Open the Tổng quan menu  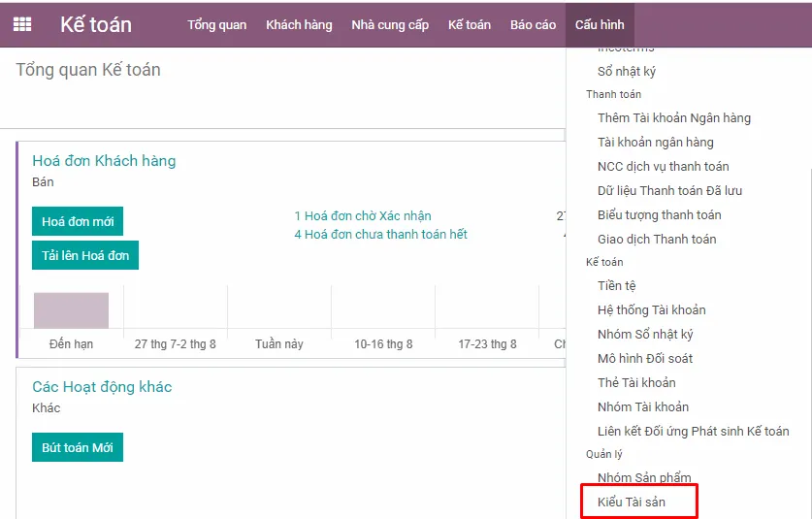[216, 24]
